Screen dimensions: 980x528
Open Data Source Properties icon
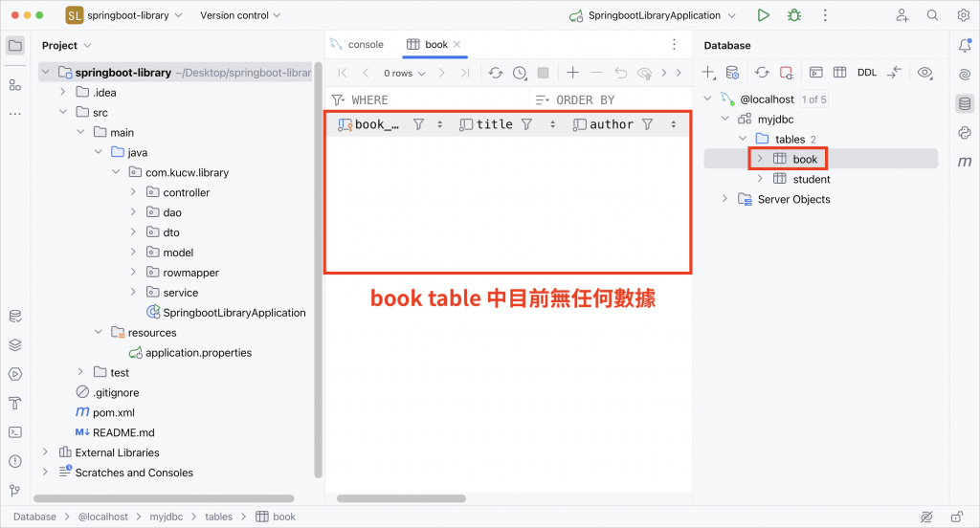click(732, 73)
